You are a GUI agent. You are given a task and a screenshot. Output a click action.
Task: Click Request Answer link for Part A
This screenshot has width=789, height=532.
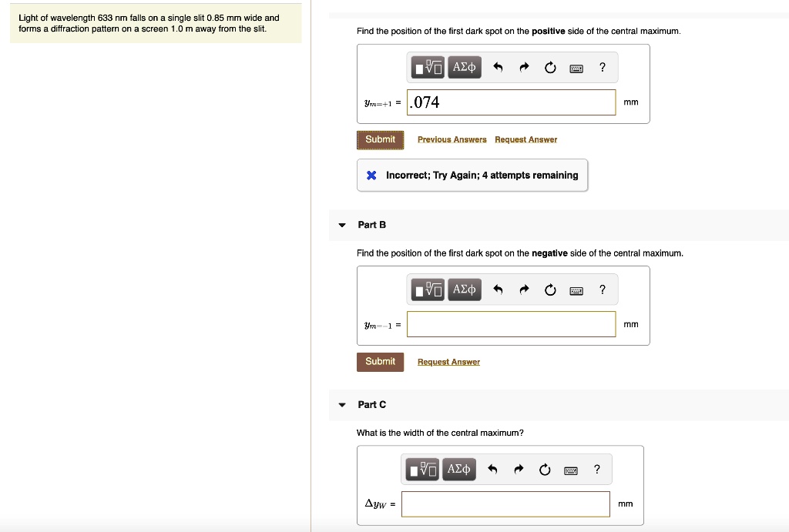[x=525, y=140]
